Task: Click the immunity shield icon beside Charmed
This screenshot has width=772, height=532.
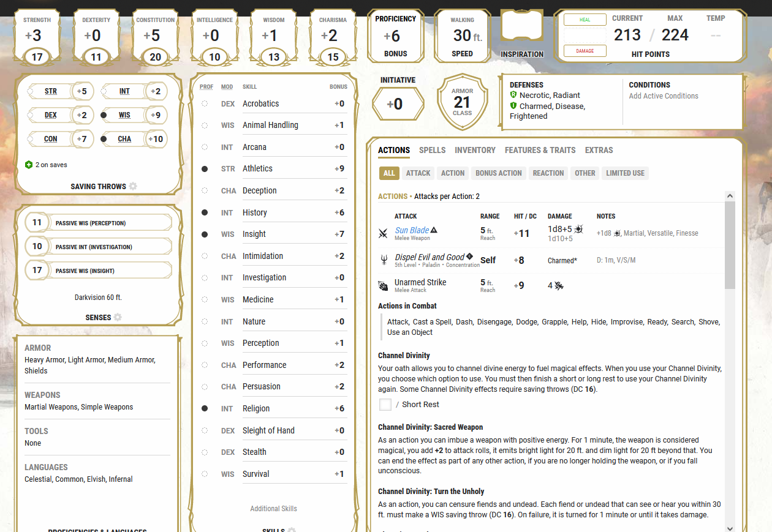Action: tap(513, 106)
